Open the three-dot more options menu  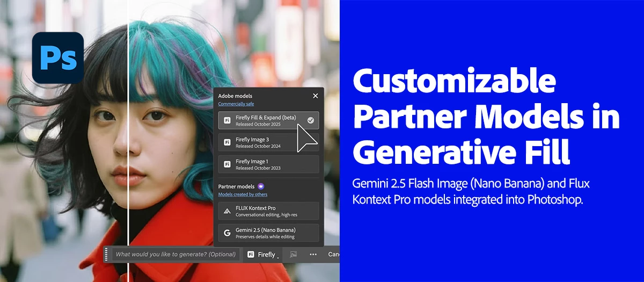(x=313, y=255)
